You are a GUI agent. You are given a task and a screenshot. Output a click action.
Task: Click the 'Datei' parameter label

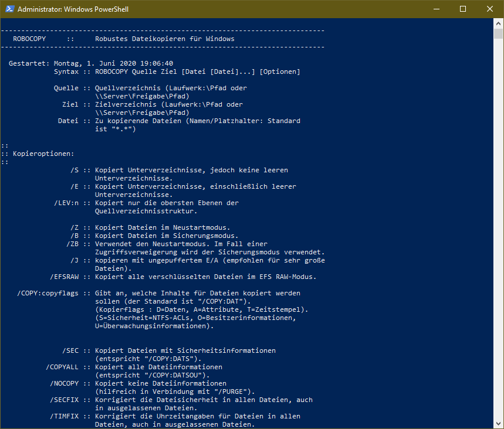point(68,121)
